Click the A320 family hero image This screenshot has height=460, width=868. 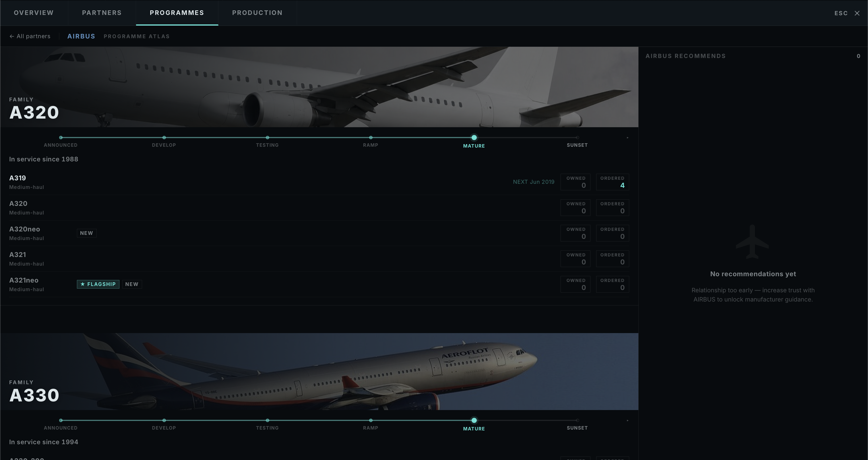(319, 87)
